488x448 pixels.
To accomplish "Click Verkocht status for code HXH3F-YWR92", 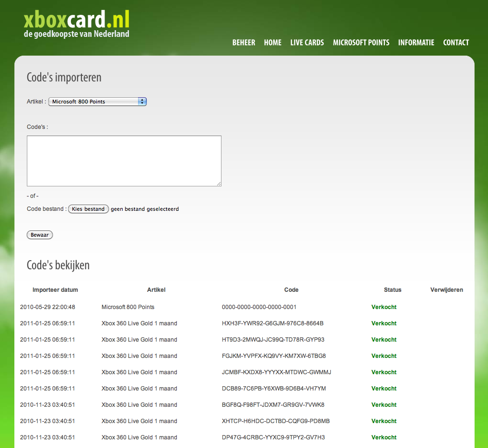I will pos(384,323).
